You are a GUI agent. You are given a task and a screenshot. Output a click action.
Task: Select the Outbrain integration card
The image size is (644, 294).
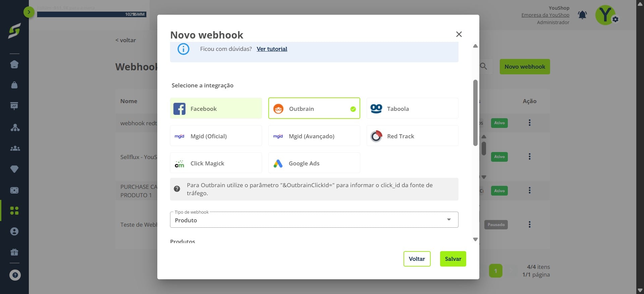tap(314, 108)
